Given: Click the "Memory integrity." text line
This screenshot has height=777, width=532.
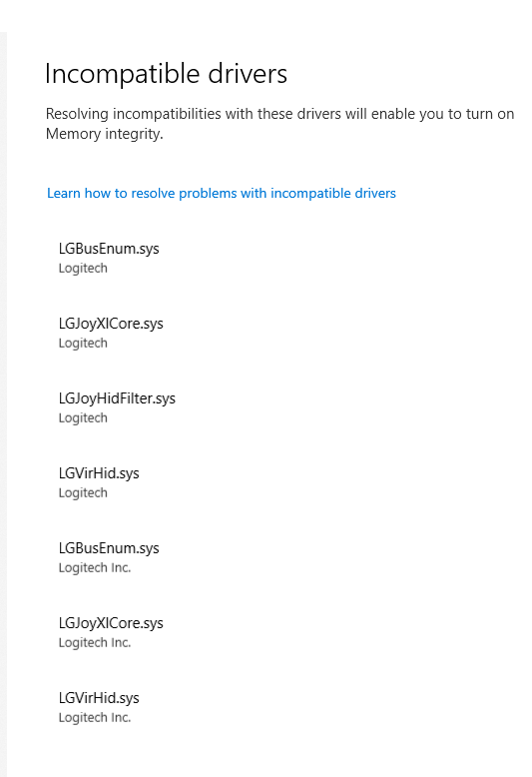Looking at the screenshot, I should (x=105, y=134).
